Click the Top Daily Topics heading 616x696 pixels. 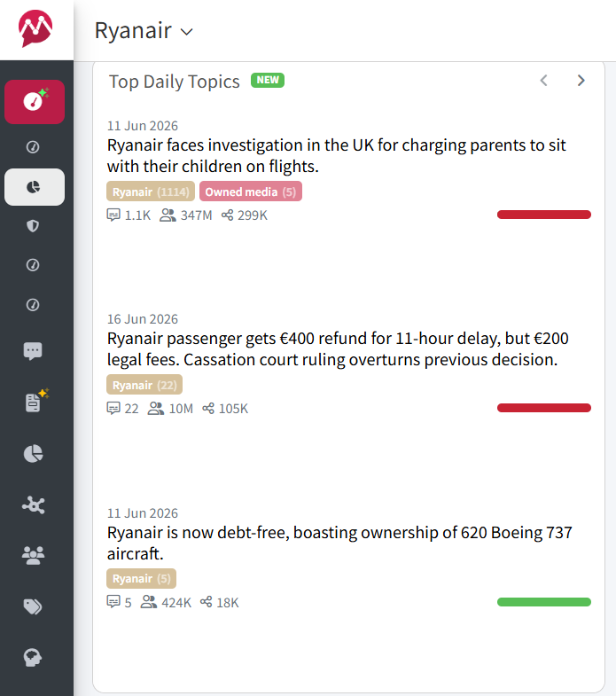(x=175, y=82)
